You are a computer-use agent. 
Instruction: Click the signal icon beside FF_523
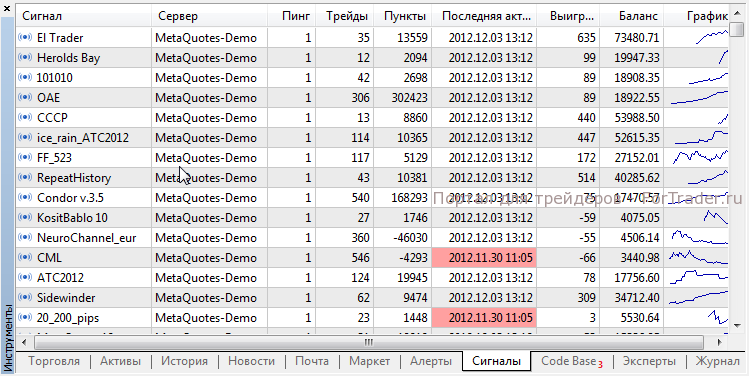pos(25,158)
